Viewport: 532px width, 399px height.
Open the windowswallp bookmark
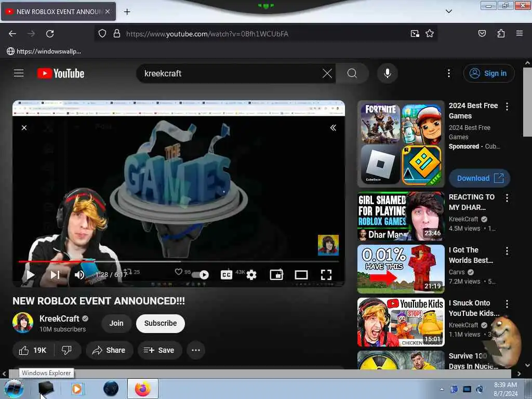(44, 51)
